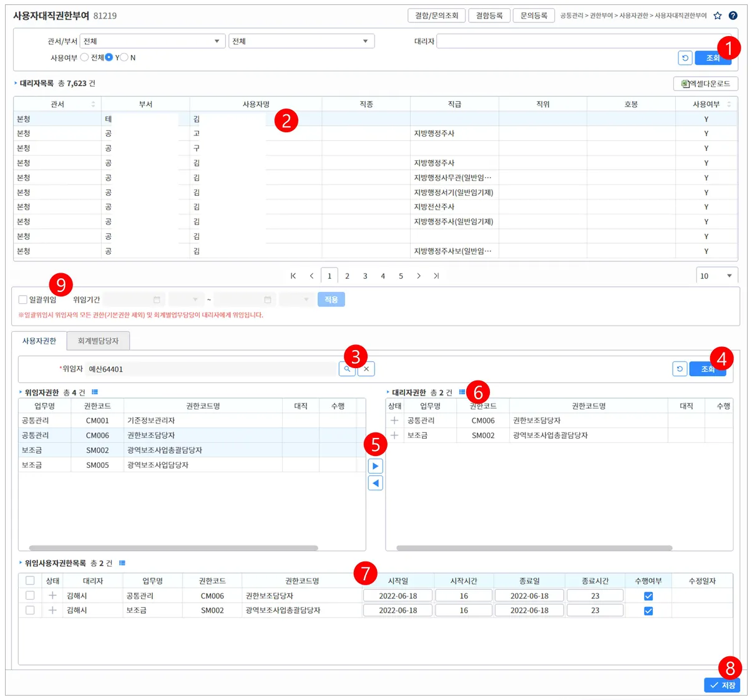Expand the 부서 dropdown next to 관서
This screenshot has width=752, height=700.
tap(301, 41)
